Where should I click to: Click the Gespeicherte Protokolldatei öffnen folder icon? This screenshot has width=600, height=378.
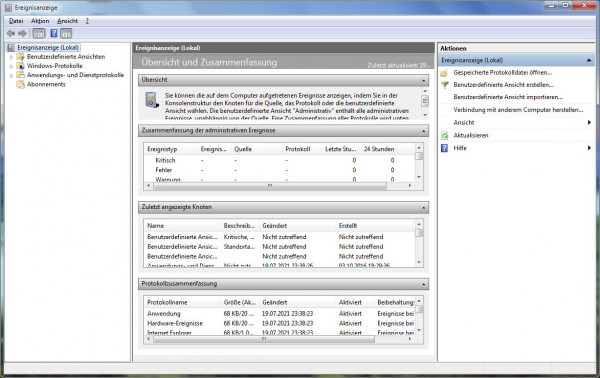[x=444, y=73]
